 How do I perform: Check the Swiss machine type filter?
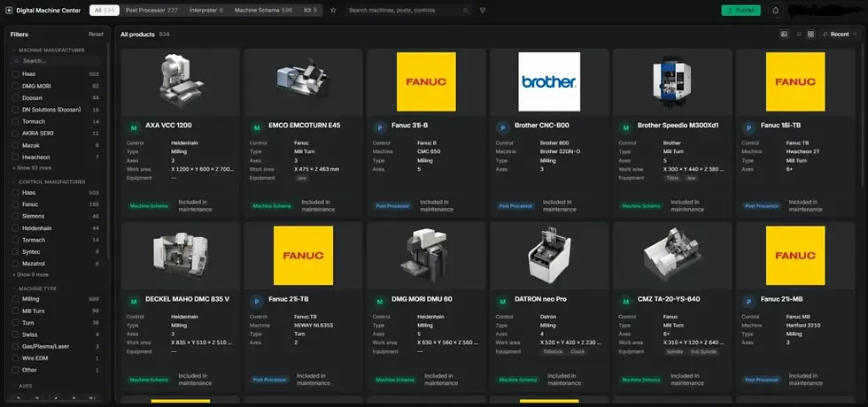[16, 334]
